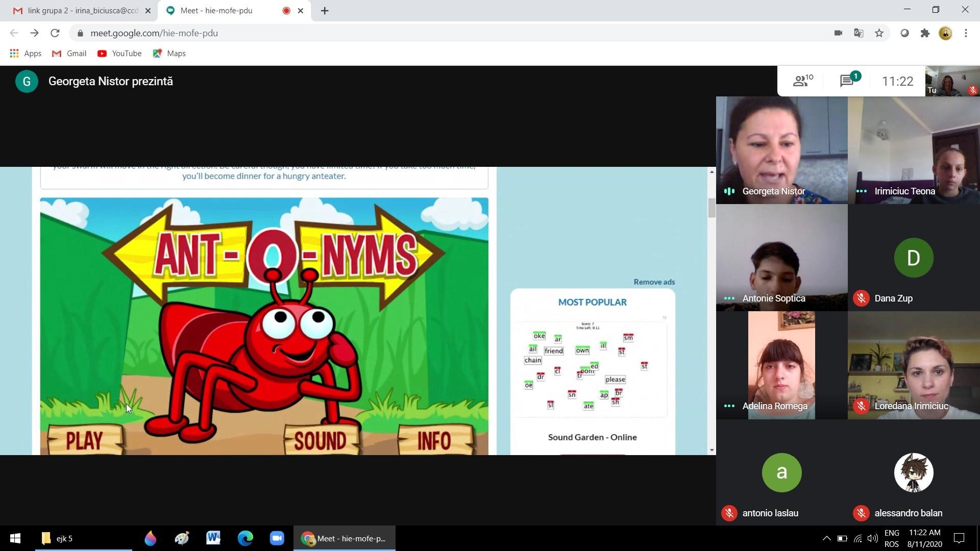Open a new browser tab
This screenshot has width=980, height=551.
(325, 11)
